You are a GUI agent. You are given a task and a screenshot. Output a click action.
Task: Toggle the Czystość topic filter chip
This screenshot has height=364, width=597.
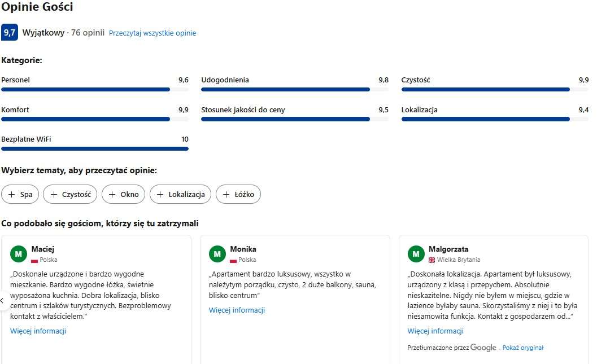[x=70, y=195]
